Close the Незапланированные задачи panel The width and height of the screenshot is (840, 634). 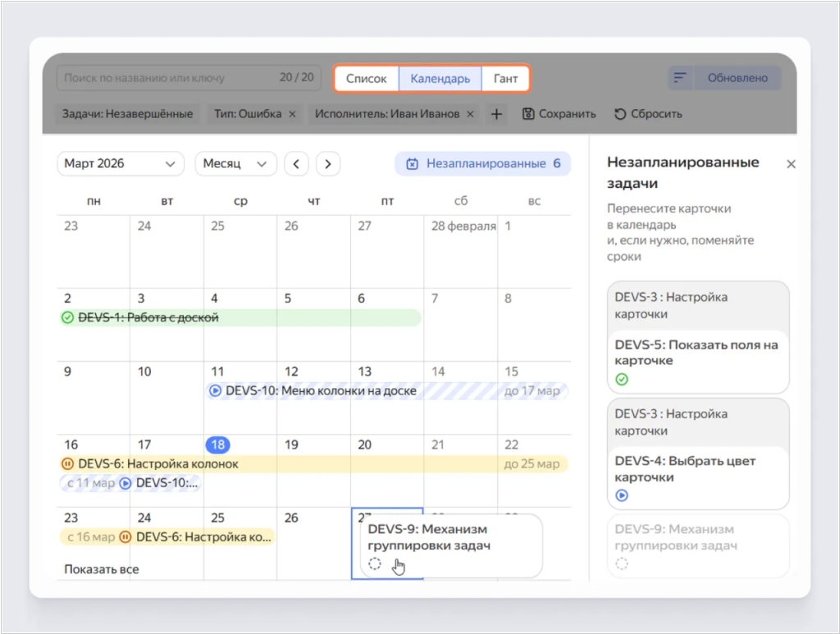(x=791, y=164)
